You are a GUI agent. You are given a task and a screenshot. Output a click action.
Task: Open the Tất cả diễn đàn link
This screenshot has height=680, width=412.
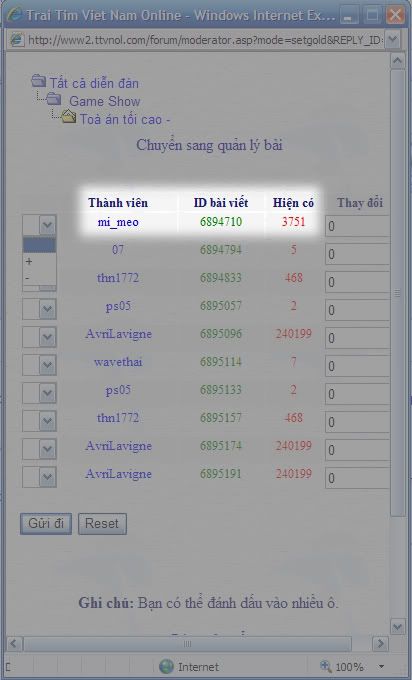(94, 83)
